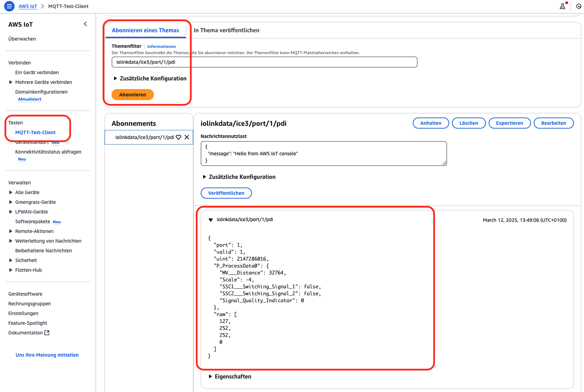584x392 pixels.
Task: Open Einstellungen in the sidebar
Action: click(x=23, y=313)
